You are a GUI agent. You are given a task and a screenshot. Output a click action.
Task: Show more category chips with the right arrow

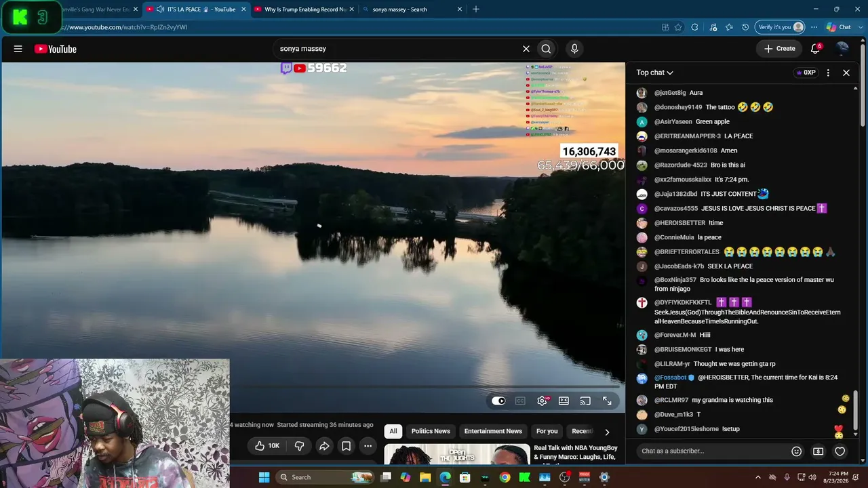(x=607, y=432)
